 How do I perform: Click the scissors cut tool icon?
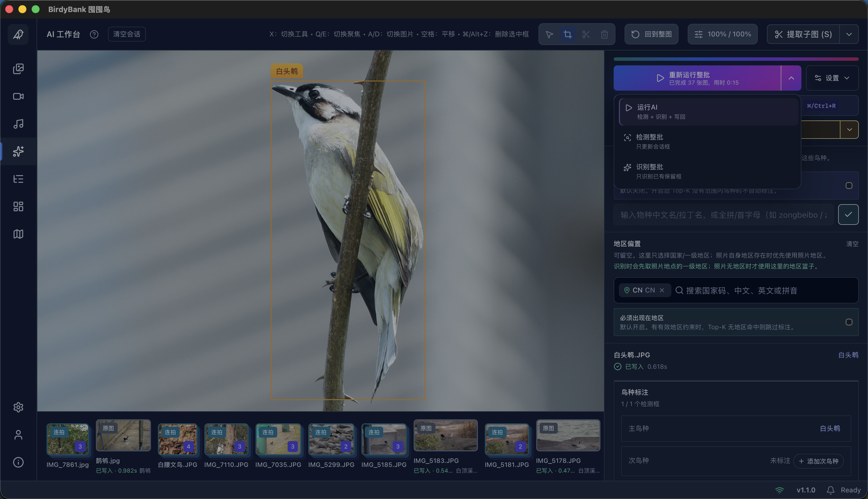[x=586, y=34]
